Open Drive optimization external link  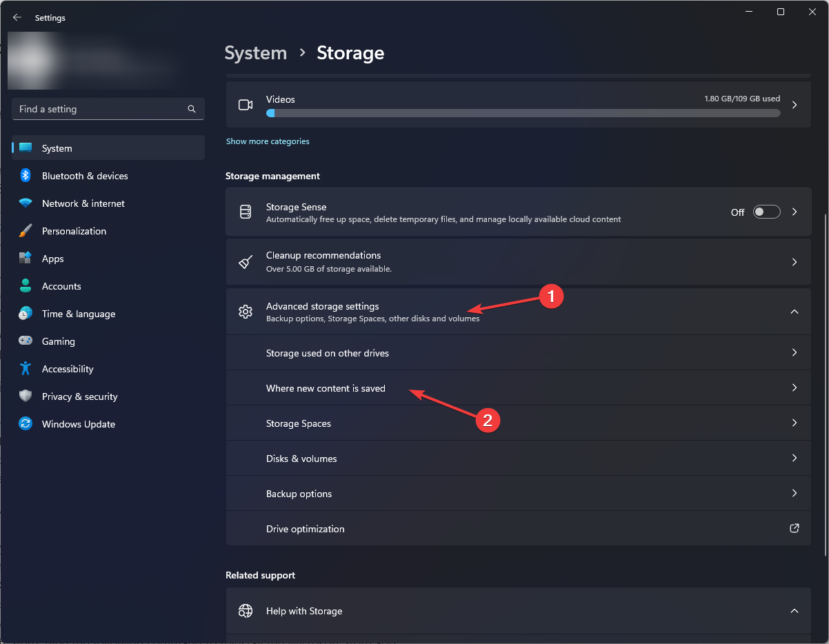[794, 529]
